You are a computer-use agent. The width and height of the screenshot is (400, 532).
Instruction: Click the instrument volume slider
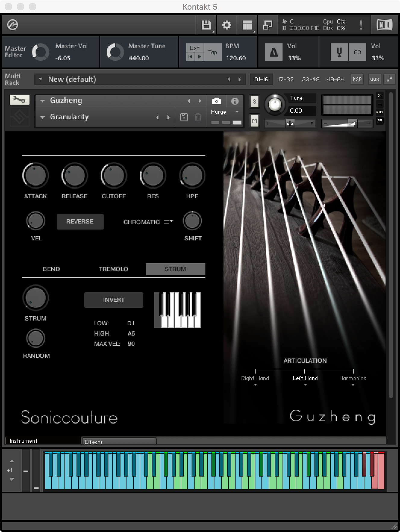pos(347,124)
